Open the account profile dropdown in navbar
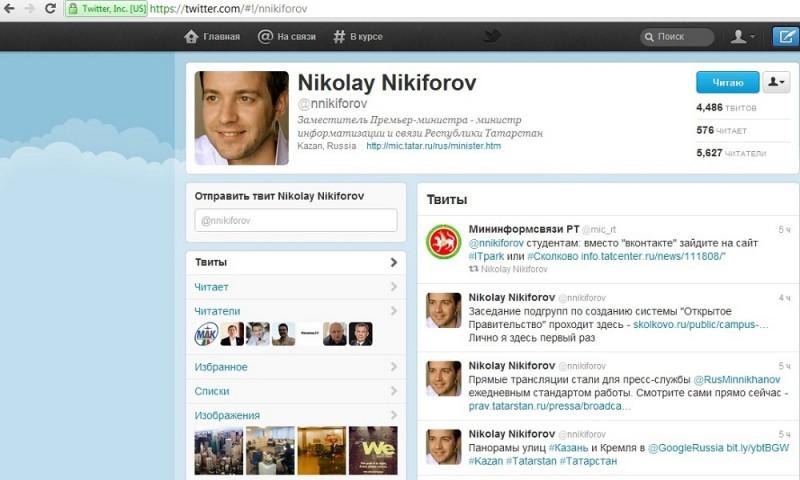The width and height of the screenshot is (800, 480). (742, 37)
